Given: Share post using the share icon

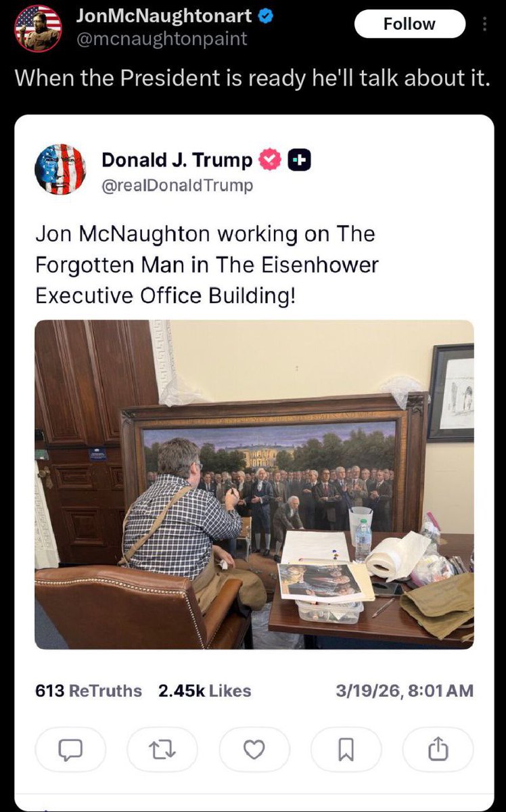Looking at the screenshot, I should click(x=438, y=749).
